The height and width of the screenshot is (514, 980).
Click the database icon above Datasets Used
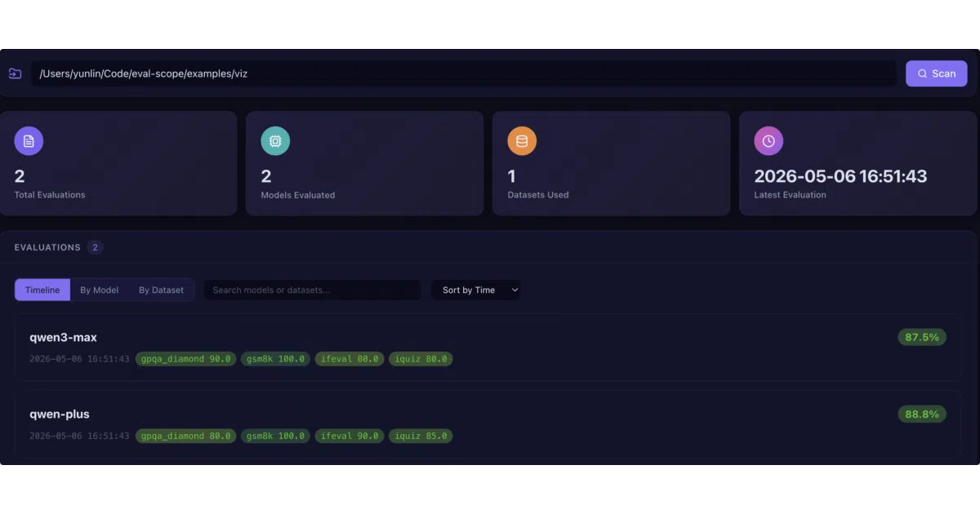tap(522, 141)
